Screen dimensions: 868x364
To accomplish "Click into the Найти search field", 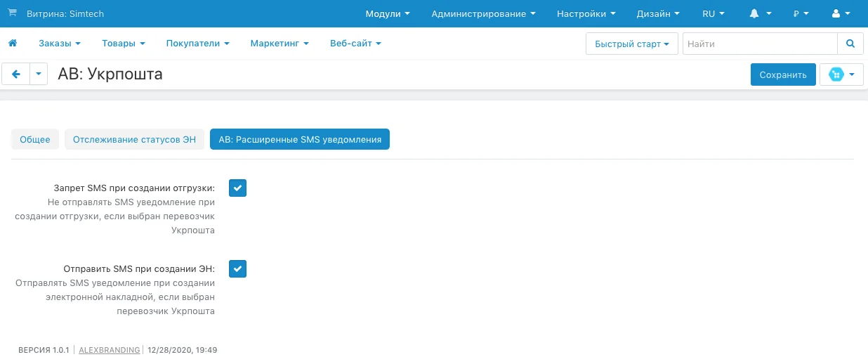I will click(x=759, y=44).
